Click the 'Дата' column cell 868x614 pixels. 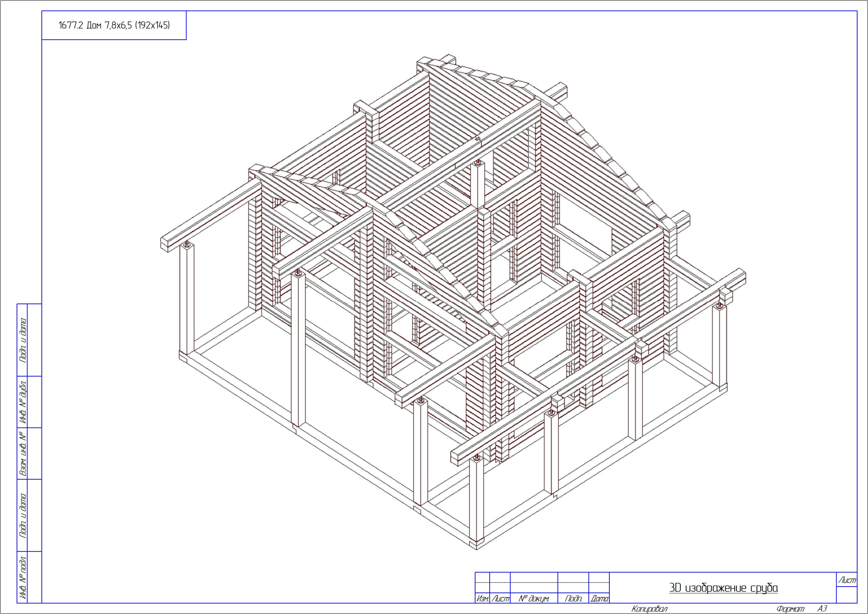click(x=599, y=598)
